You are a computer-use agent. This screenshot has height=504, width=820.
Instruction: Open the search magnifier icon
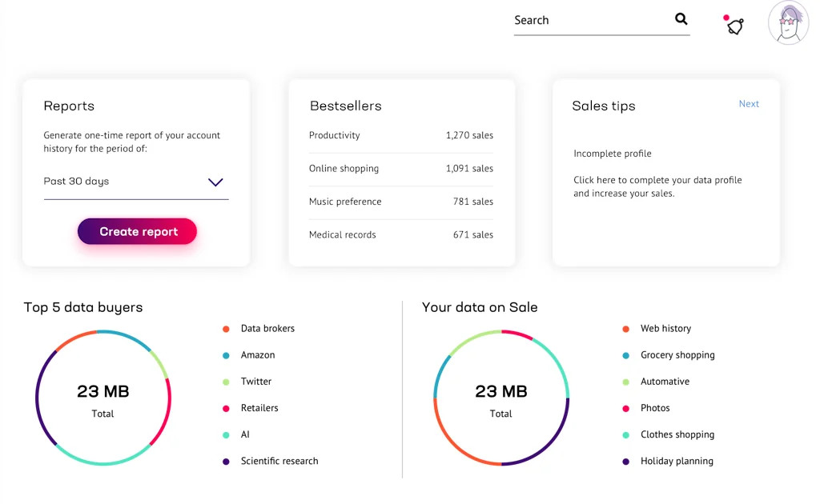[681, 18]
